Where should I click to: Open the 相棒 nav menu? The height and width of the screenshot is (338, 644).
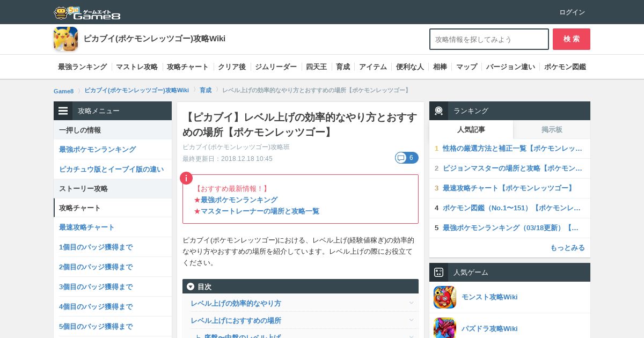tap(440, 67)
